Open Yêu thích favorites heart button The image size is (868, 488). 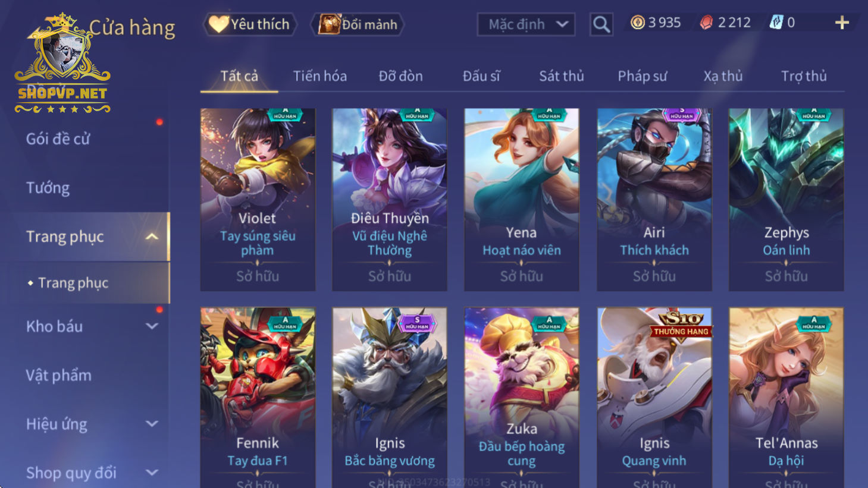coord(250,24)
